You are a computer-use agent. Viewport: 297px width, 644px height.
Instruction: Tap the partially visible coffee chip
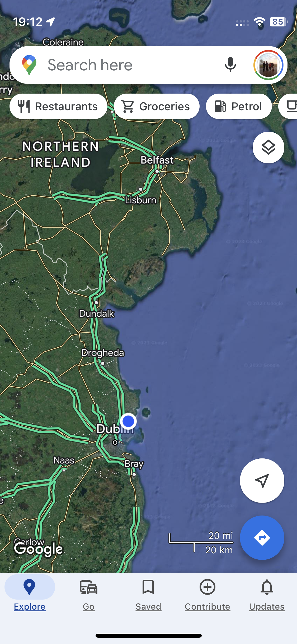point(288,106)
